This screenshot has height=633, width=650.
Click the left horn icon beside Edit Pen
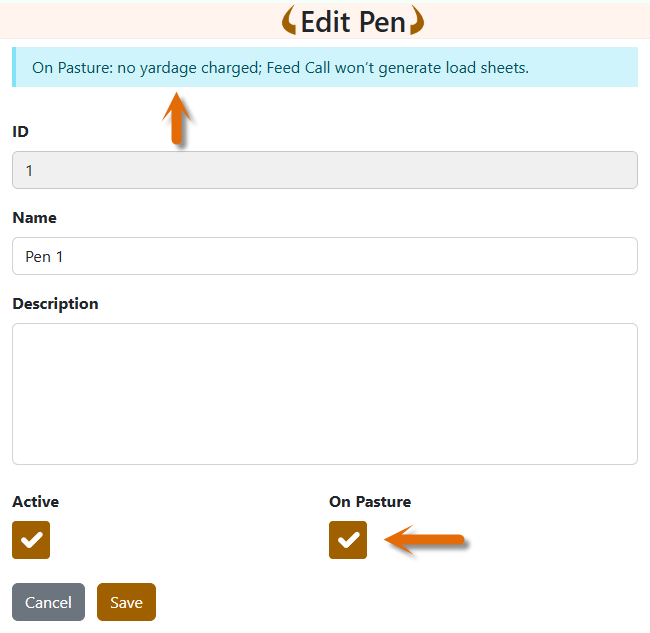pyautogui.click(x=288, y=20)
